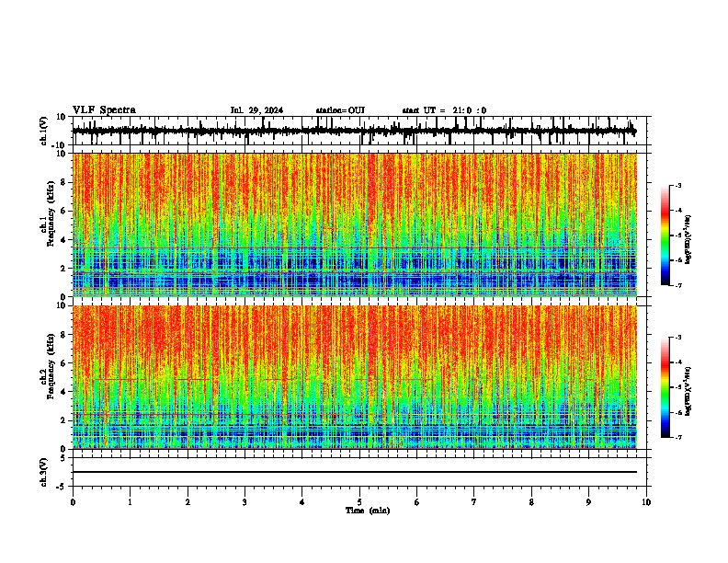Click time axis tick label "7"
The height and width of the screenshot is (563, 728).
coord(474,502)
